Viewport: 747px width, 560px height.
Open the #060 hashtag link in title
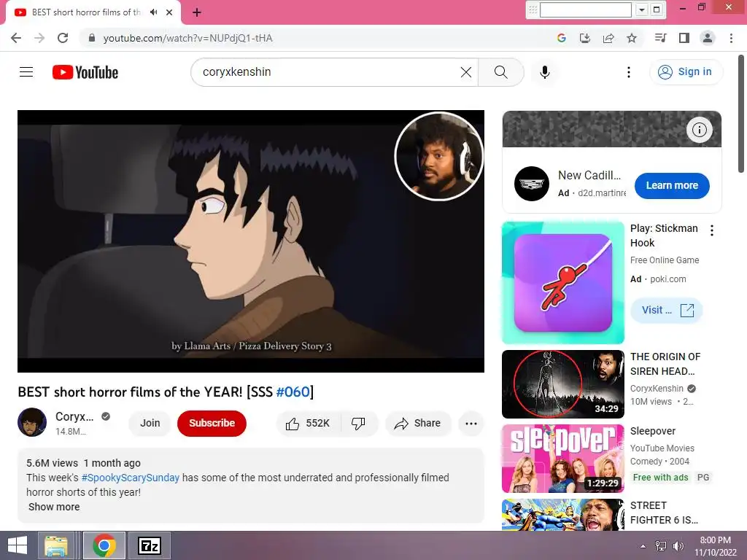[x=293, y=392]
